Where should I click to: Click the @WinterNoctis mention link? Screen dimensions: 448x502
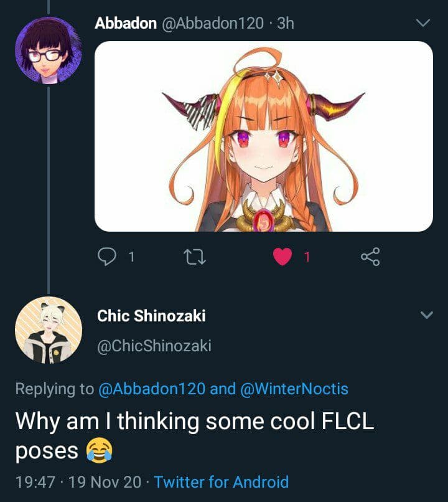(x=294, y=389)
